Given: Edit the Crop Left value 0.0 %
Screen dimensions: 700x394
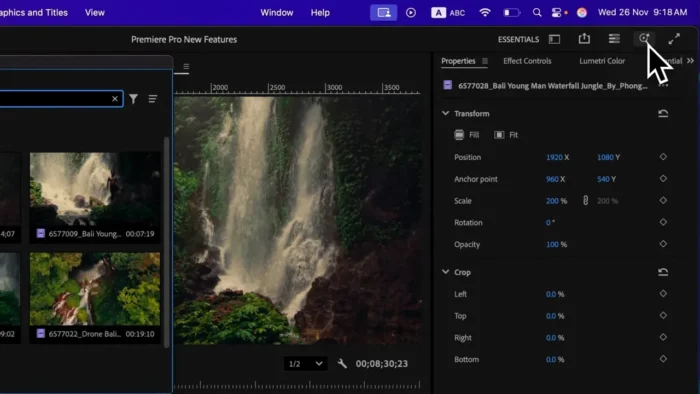Looking at the screenshot, I should pyautogui.click(x=555, y=294).
